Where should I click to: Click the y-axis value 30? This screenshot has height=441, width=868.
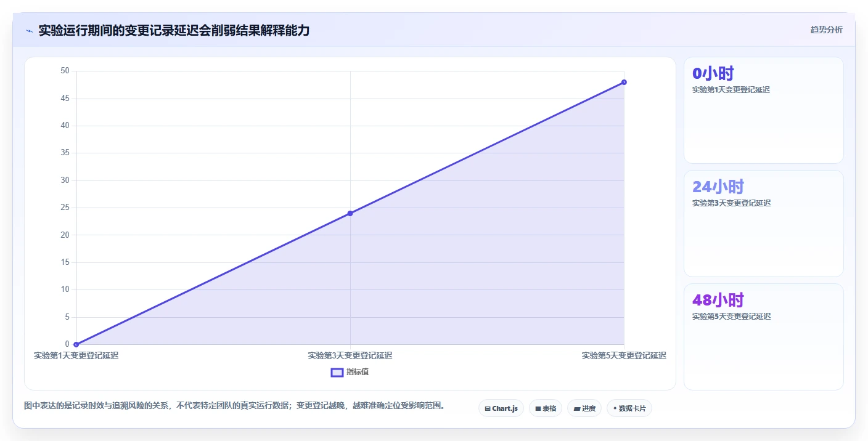coord(65,180)
